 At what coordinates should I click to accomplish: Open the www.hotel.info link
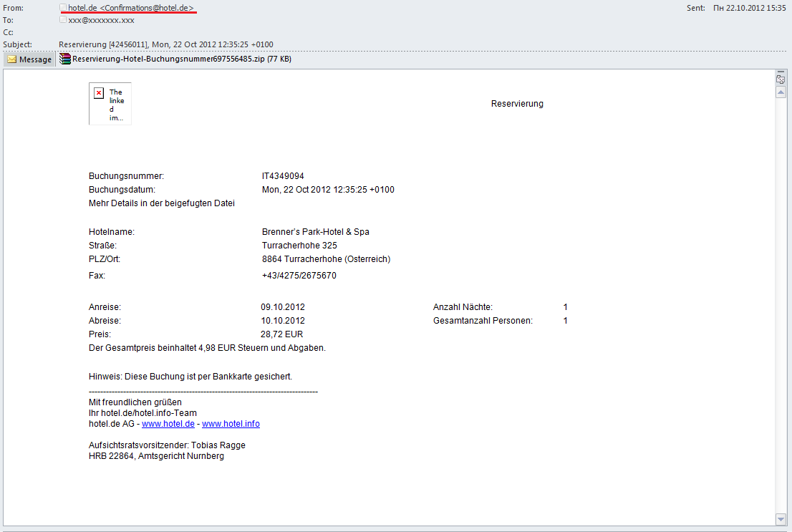pyautogui.click(x=231, y=424)
